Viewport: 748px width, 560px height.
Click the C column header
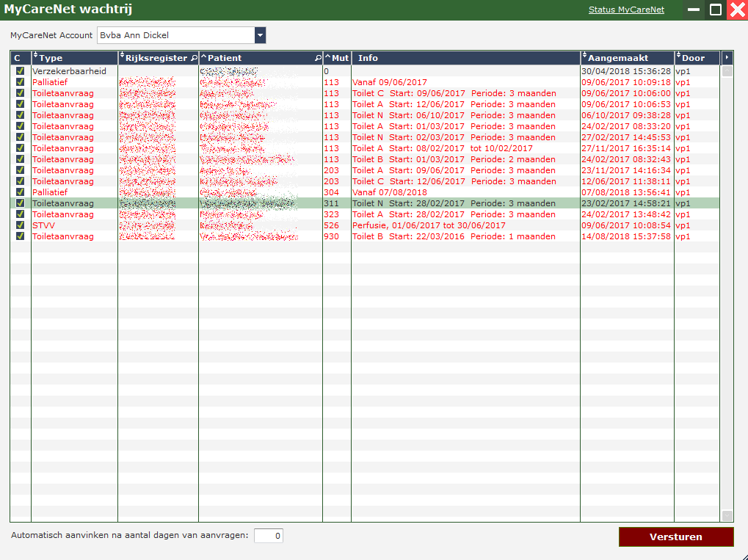point(21,58)
